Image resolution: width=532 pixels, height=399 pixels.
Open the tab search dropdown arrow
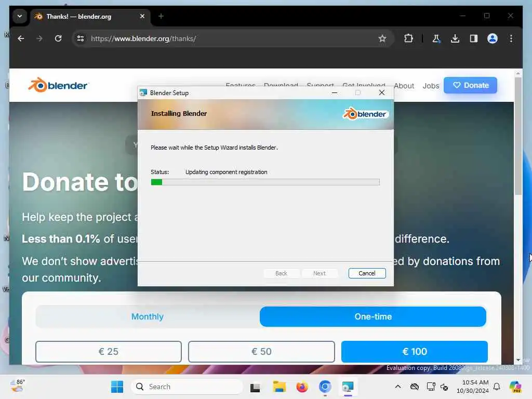coord(20,16)
